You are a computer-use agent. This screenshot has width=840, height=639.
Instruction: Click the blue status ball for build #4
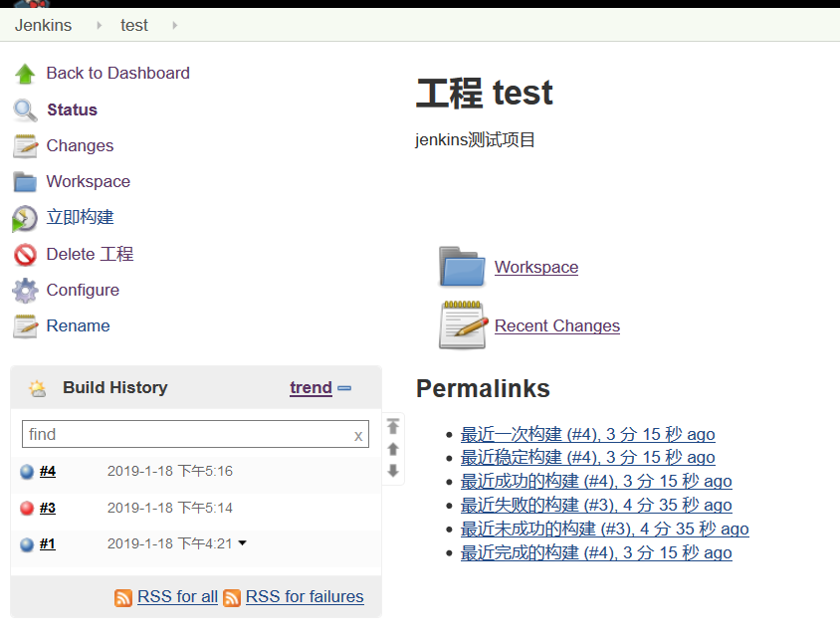[x=27, y=472]
